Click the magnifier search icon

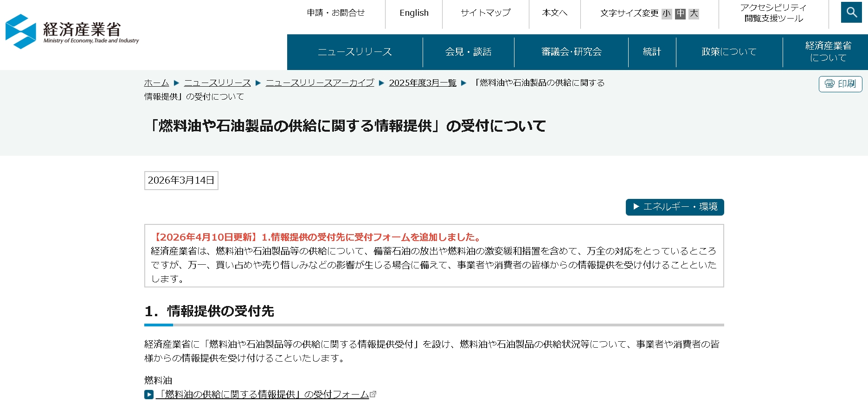851,13
